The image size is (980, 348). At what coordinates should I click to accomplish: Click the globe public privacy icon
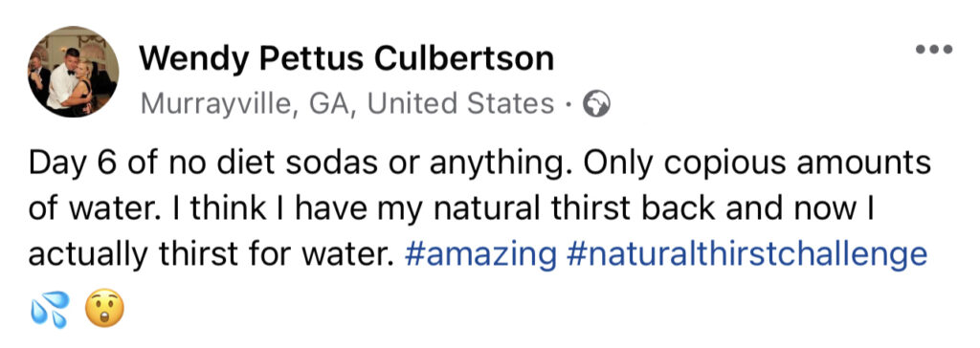click(x=595, y=103)
